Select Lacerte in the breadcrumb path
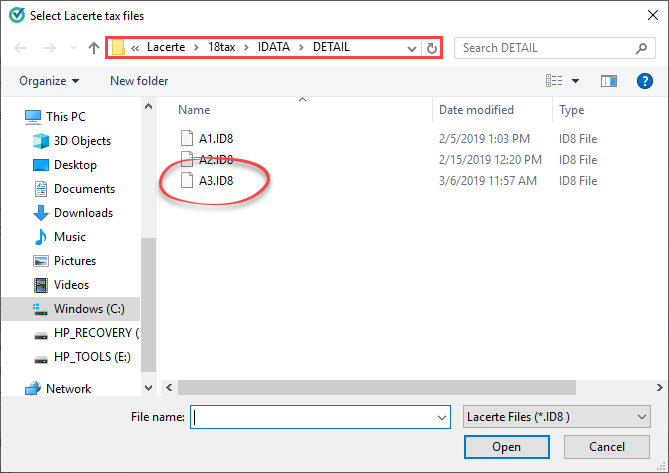The width and height of the screenshot is (669, 473). (x=166, y=47)
